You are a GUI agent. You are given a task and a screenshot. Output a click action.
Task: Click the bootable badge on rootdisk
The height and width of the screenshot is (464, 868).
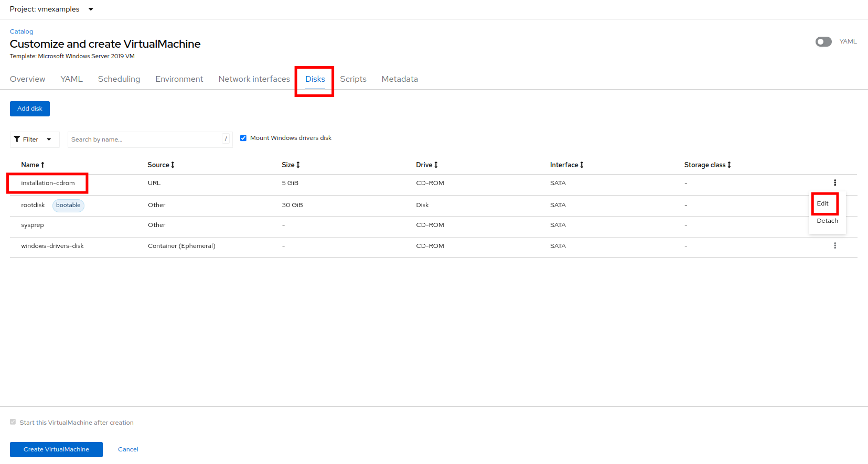click(x=68, y=205)
